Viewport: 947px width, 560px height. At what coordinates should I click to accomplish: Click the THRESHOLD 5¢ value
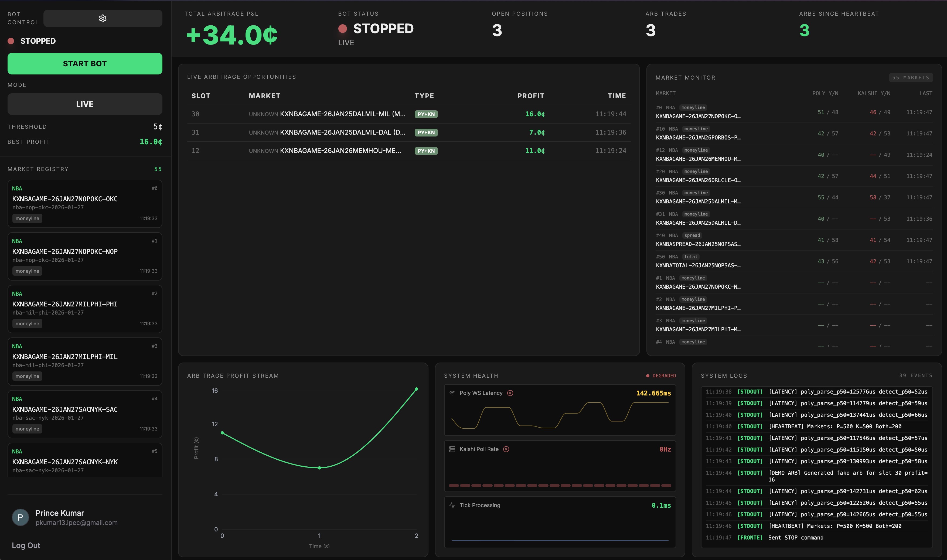coord(157,127)
